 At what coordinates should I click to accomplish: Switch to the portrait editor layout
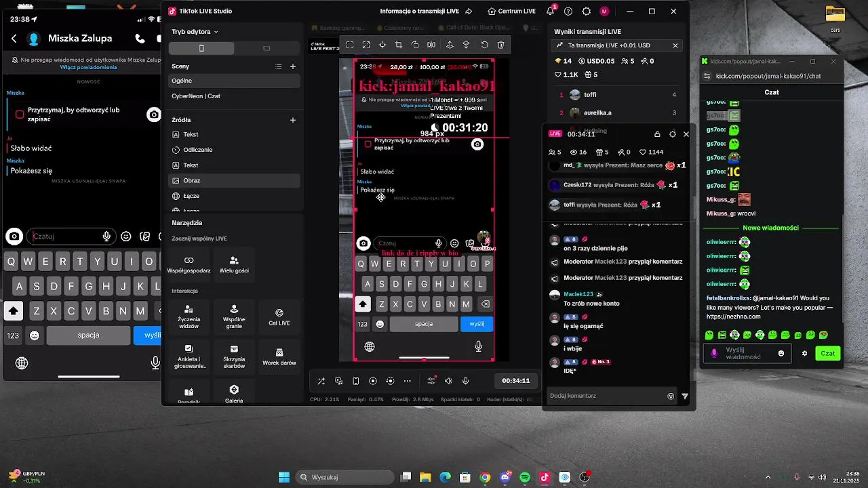(x=201, y=48)
